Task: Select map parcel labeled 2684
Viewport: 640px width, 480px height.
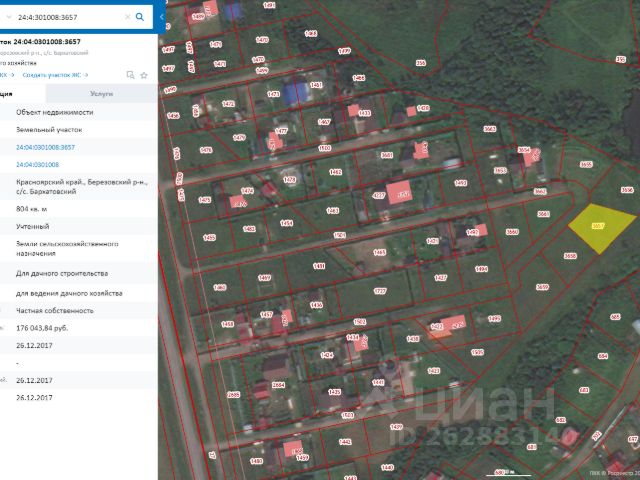Action: (278, 384)
